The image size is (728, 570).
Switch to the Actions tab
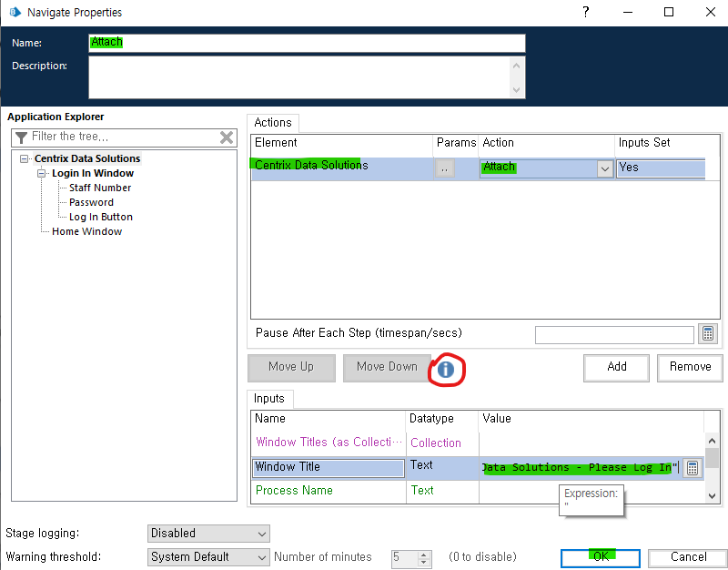pyautogui.click(x=273, y=123)
